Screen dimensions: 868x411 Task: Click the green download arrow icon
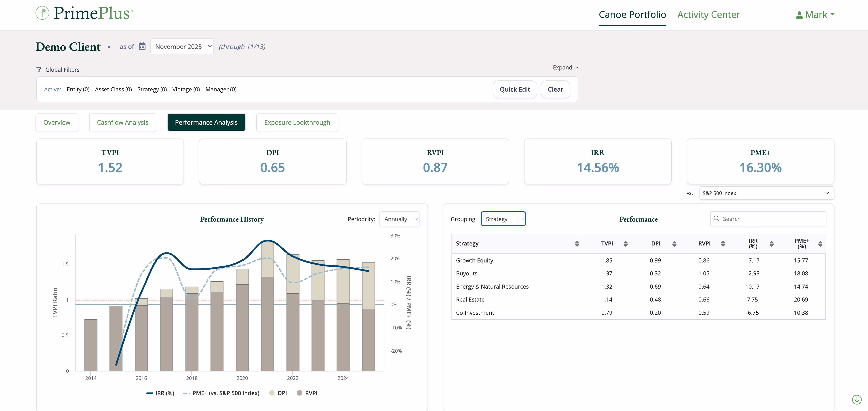click(857, 400)
